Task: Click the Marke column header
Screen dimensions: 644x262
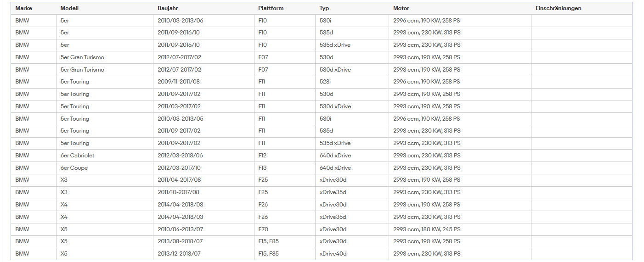Action: tap(34, 8)
